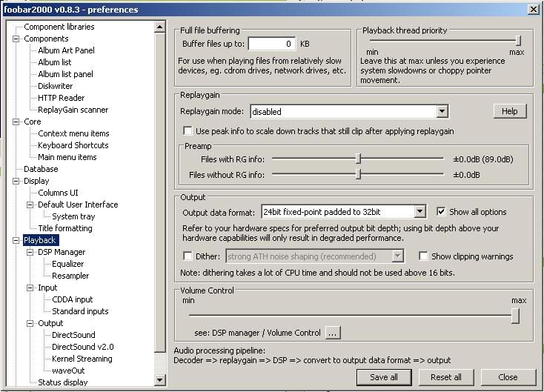
Task: Select HTTP Reader tree item
Action: [x=61, y=98]
